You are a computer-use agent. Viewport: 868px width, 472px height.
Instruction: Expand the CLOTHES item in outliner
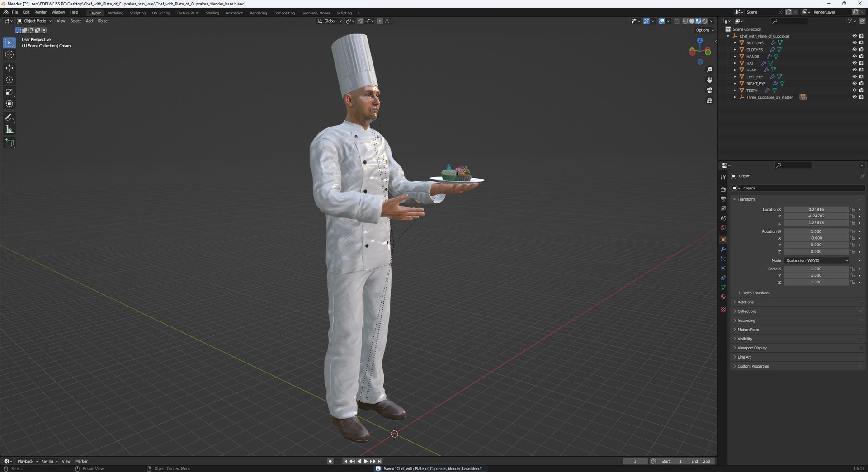coord(735,49)
